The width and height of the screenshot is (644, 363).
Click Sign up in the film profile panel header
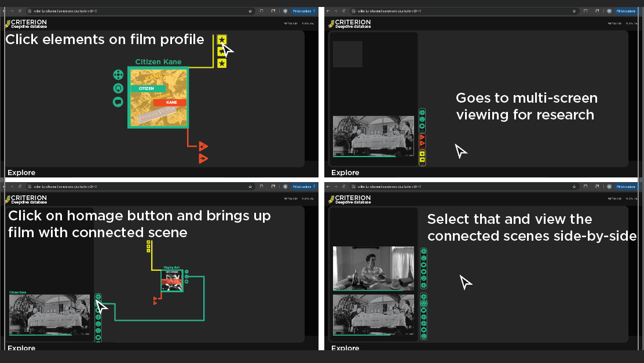pos(290,23)
